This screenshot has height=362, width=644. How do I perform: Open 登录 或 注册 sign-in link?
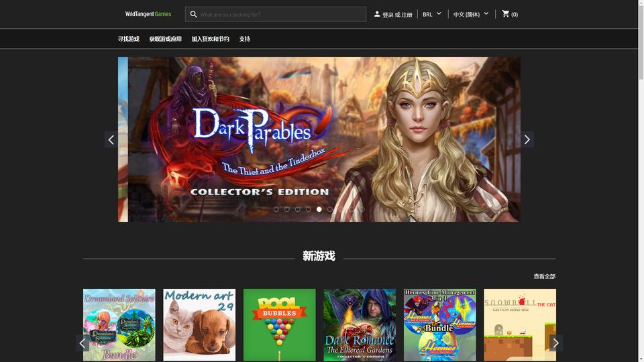[x=396, y=14]
